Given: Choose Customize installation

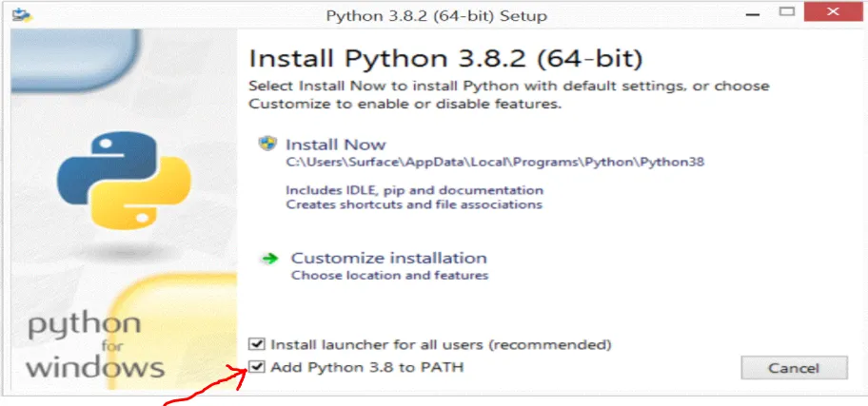Looking at the screenshot, I should tap(388, 259).
